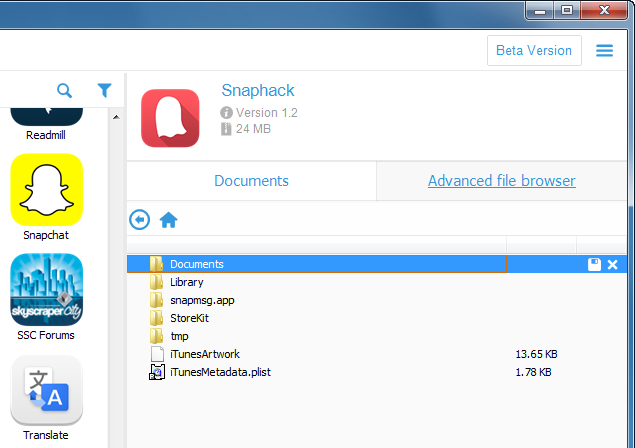Image resolution: width=635 pixels, height=448 pixels.
Task: Click the Translate label
Action: pos(46,435)
